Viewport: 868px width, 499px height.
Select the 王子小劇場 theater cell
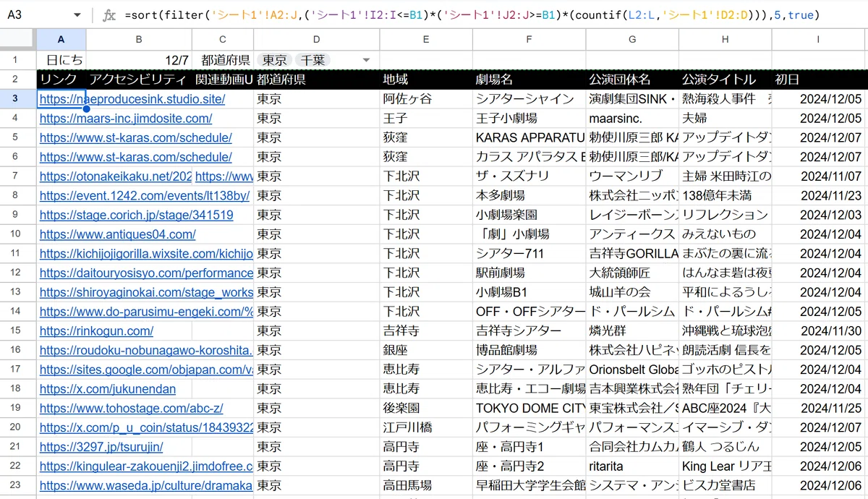[x=529, y=119]
